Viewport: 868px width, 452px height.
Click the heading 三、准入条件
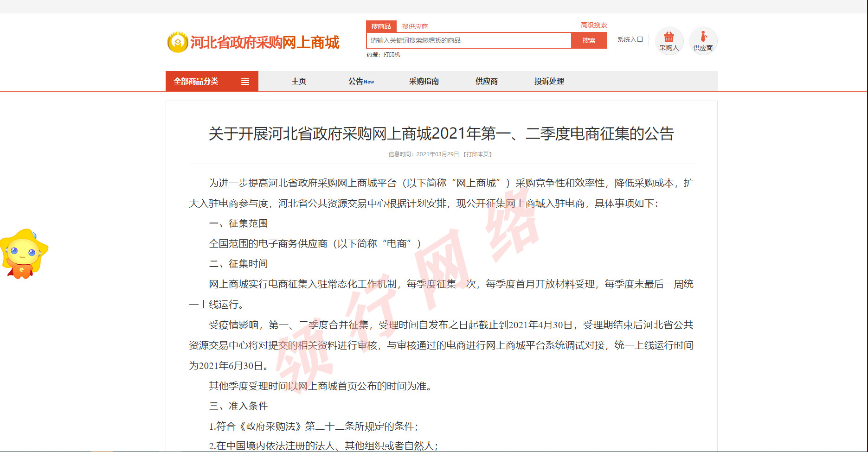[238, 406]
